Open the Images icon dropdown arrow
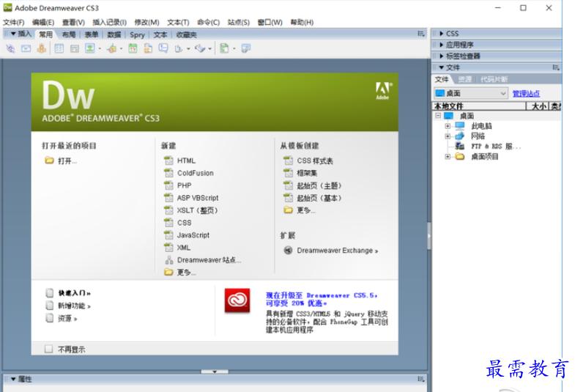 [100, 48]
